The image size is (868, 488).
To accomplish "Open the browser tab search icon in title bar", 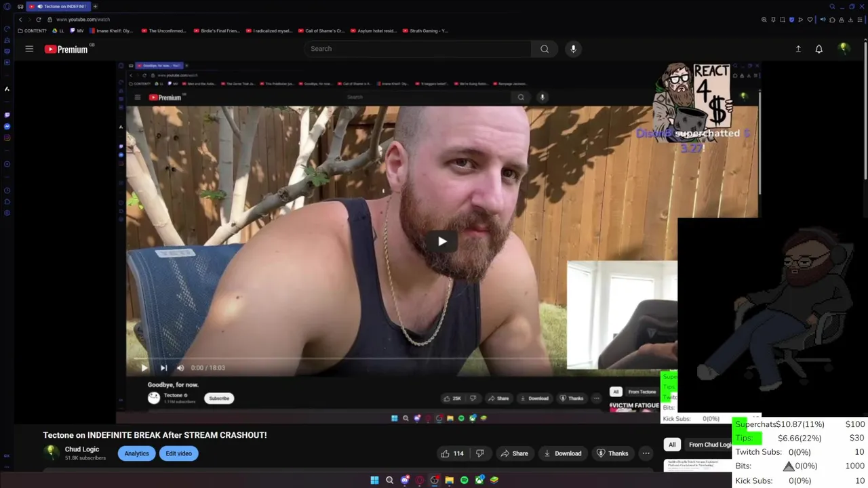I will pyautogui.click(x=832, y=6).
